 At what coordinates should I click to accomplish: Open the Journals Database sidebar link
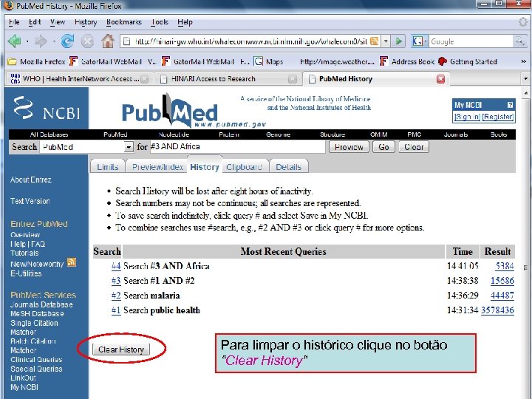pyautogui.click(x=41, y=304)
